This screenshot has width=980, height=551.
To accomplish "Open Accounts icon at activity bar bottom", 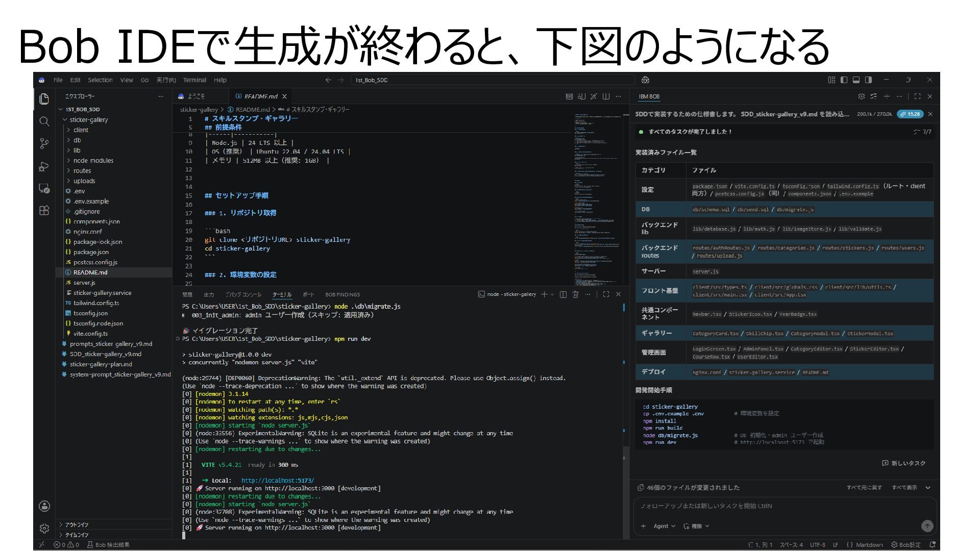I will pos(44,506).
